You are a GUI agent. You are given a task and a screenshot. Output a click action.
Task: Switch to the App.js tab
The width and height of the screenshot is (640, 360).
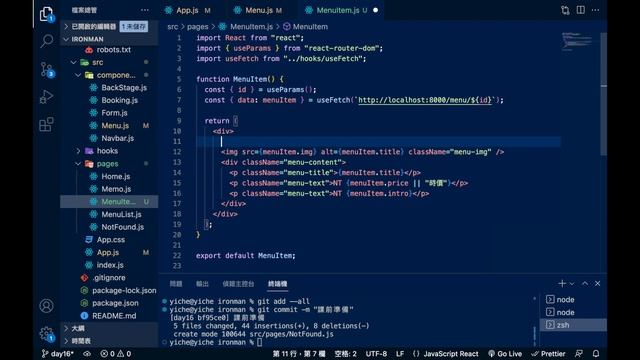pyautogui.click(x=187, y=11)
